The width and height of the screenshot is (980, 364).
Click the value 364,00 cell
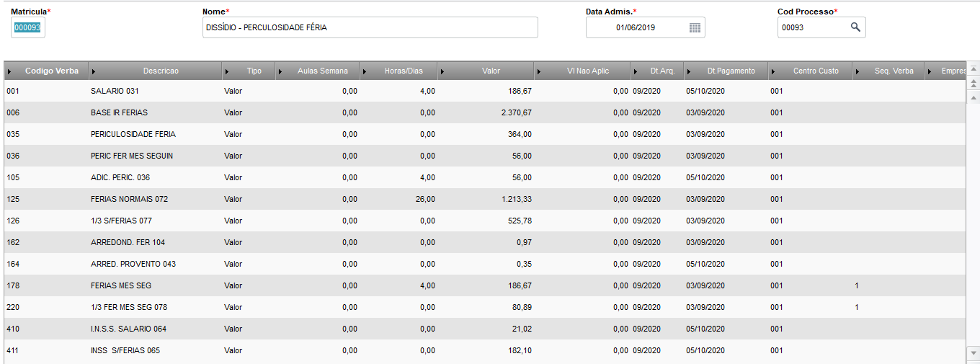(x=520, y=134)
